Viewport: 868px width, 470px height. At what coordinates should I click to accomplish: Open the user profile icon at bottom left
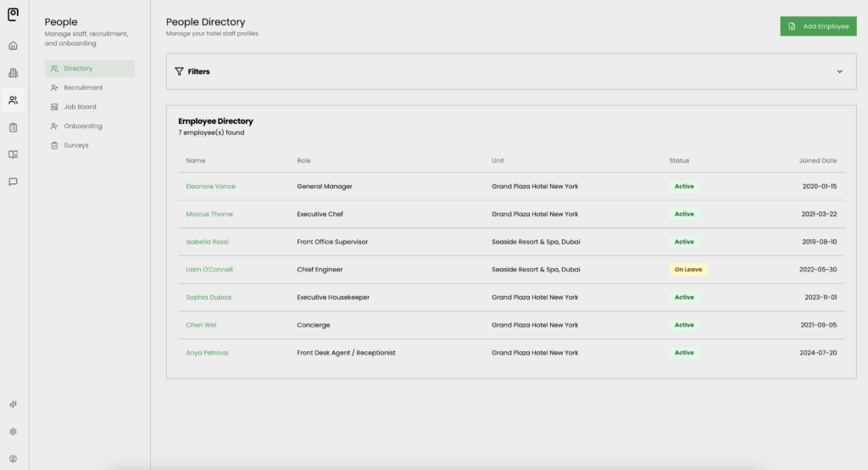click(x=13, y=459)
